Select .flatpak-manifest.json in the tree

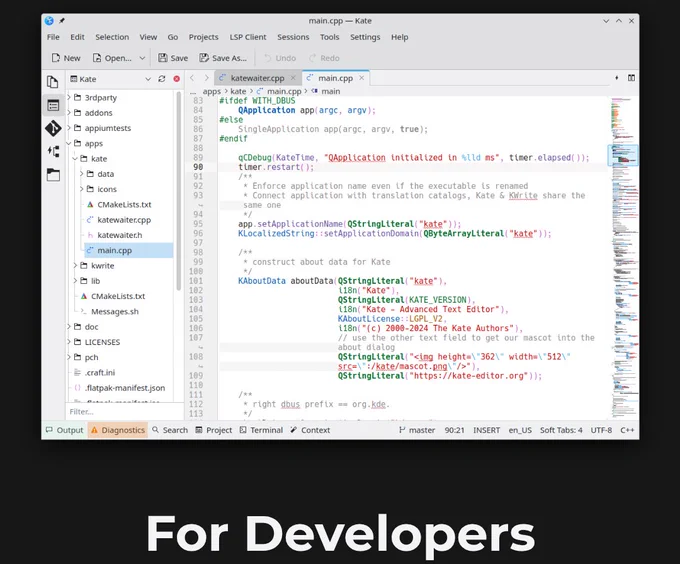tap(125, 388)
